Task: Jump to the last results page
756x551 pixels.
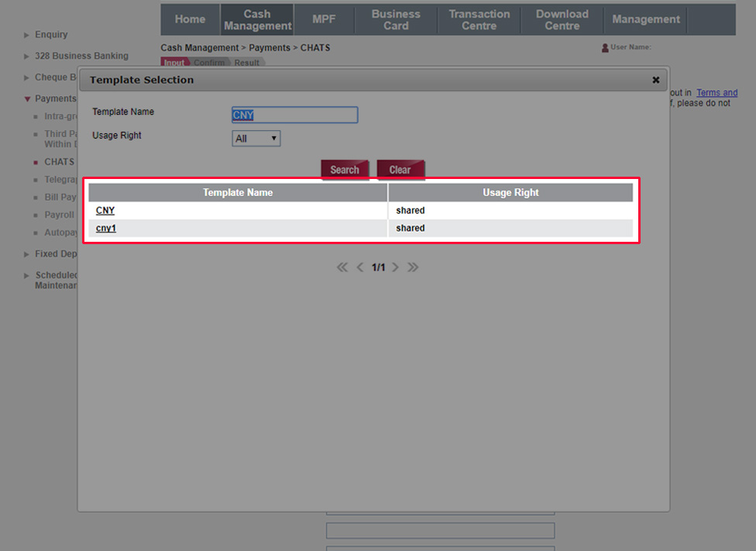Action: click(x=413, y=267)
